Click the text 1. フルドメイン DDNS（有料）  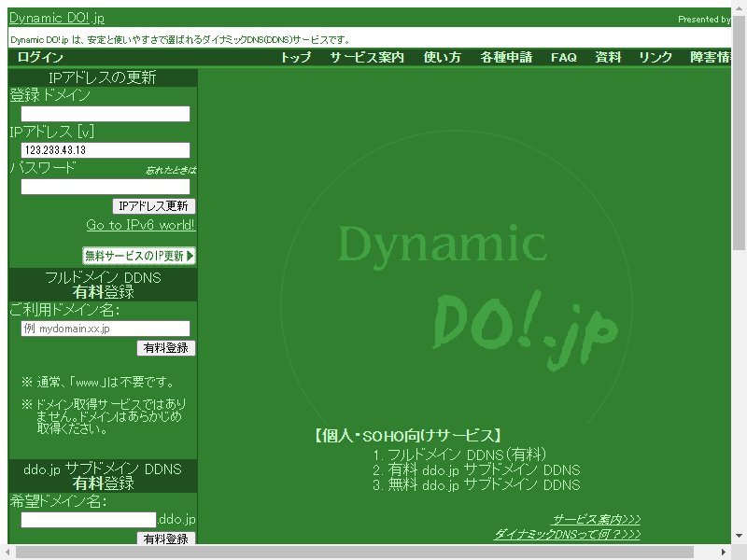click(x=459, y=455)
